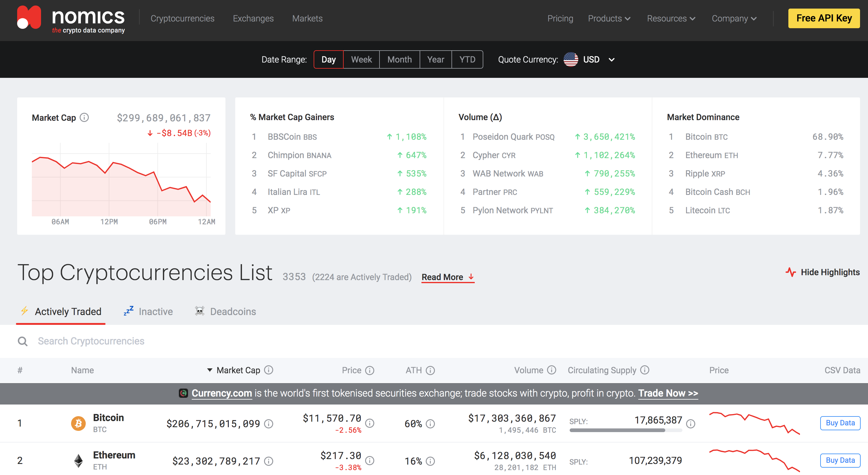Open Litecoin LTC in dominance list

707,210
